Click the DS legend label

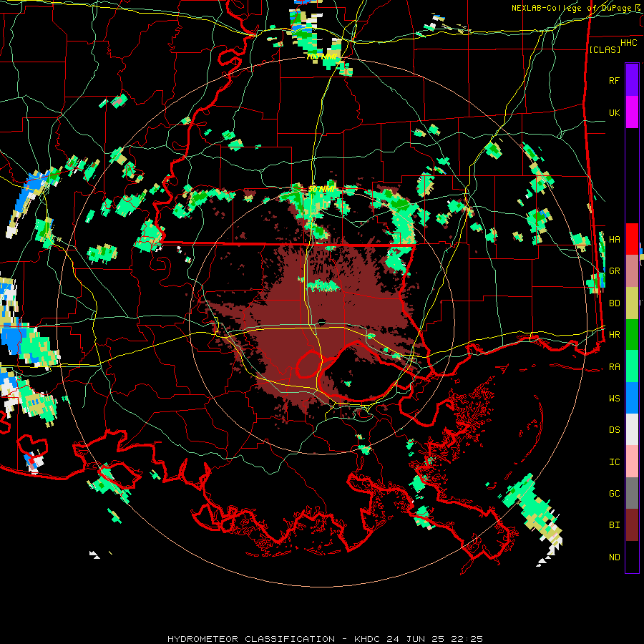pos(614,430)
